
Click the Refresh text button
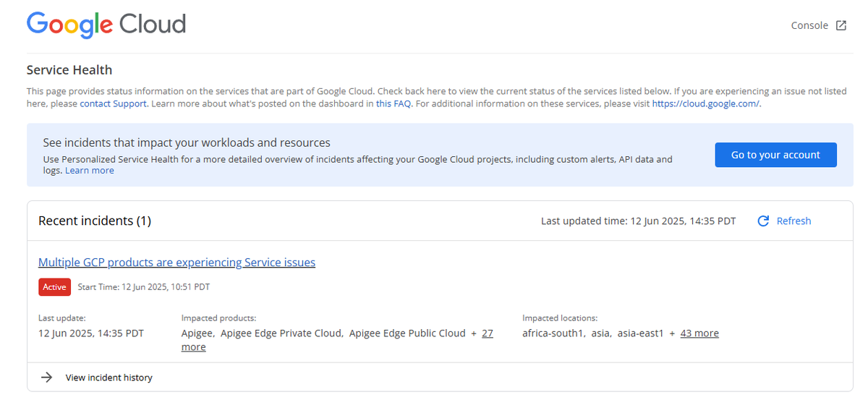(x=793, y=221)
